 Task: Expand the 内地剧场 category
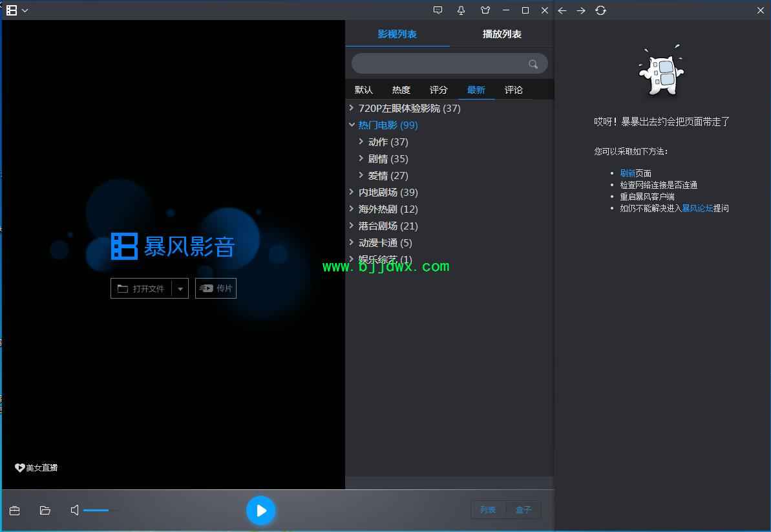(351, 192)
